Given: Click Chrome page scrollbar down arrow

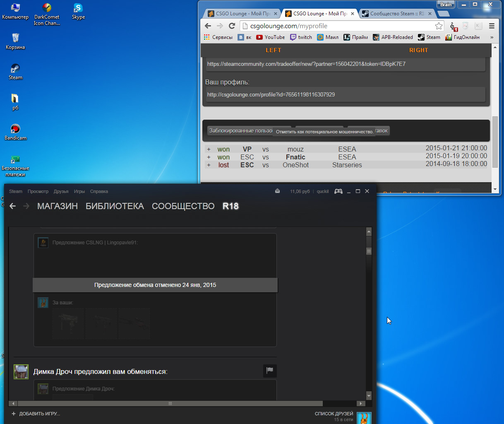Looking at the screenshot, I should click(x=495, y=189).
